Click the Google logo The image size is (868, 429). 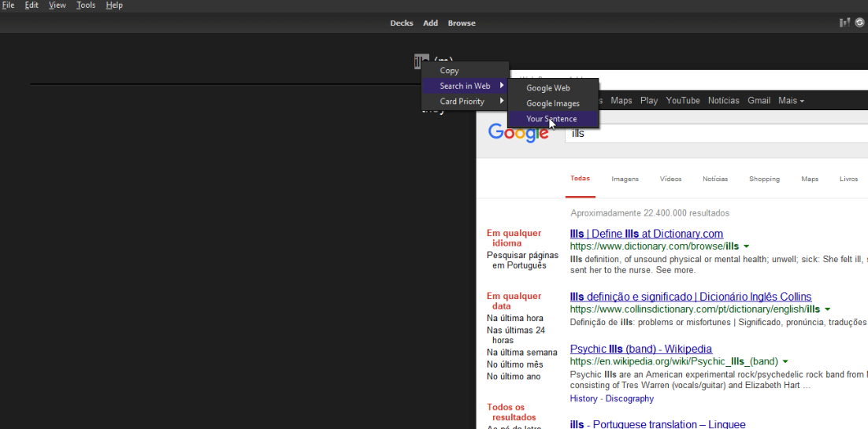[518, 133]
